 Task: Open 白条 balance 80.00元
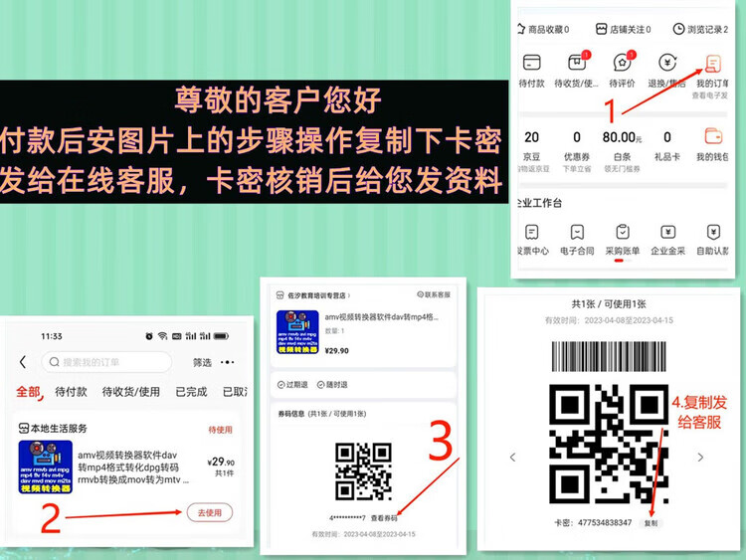click(x=623, y=150)
